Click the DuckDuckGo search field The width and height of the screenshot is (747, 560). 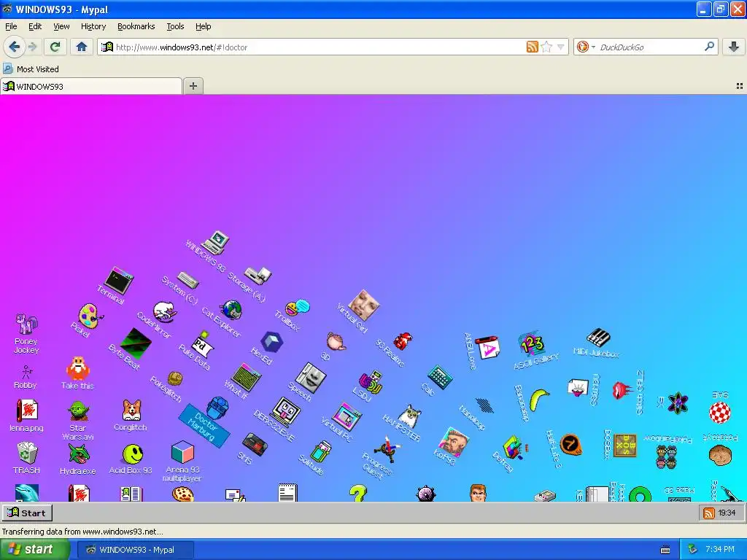[650, 47]
